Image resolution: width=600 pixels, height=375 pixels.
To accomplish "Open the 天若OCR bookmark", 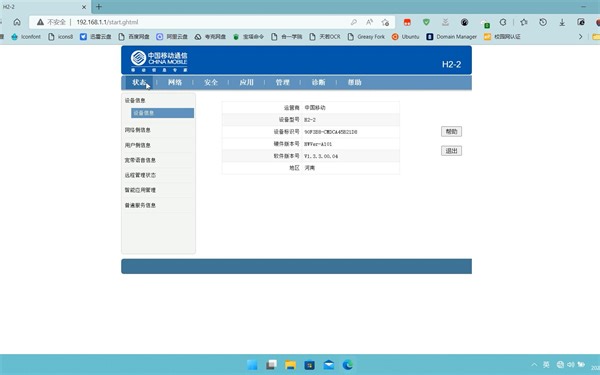I will pos(325,37).
